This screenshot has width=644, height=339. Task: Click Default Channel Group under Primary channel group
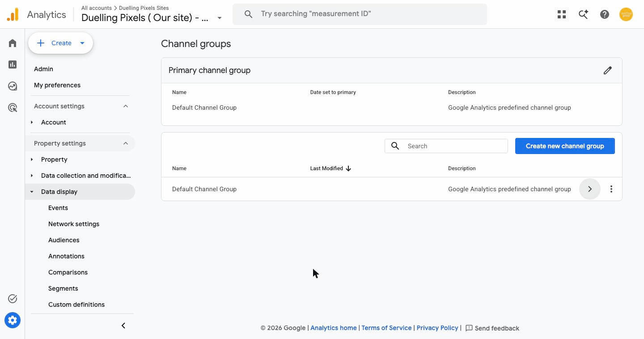[x=204, y=107]
